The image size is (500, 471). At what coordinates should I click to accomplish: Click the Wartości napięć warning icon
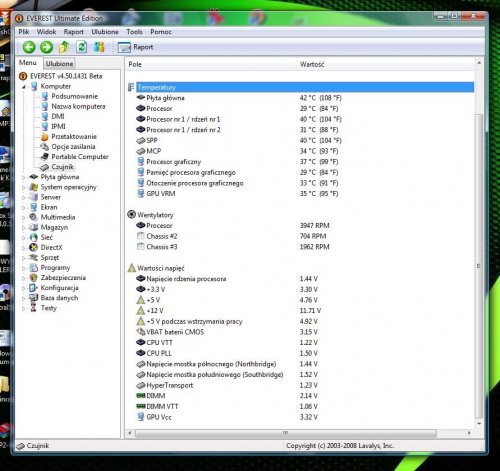point(132,268)
